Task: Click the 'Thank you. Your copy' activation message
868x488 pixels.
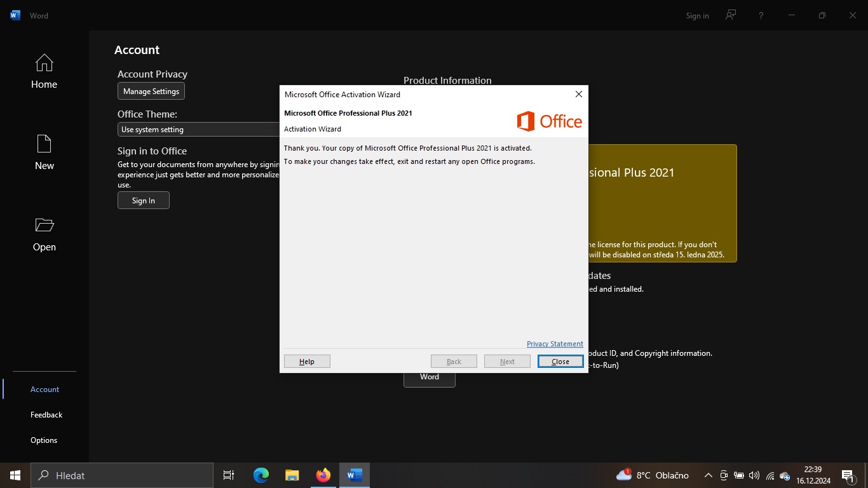Action: click(x=408, y=148)
